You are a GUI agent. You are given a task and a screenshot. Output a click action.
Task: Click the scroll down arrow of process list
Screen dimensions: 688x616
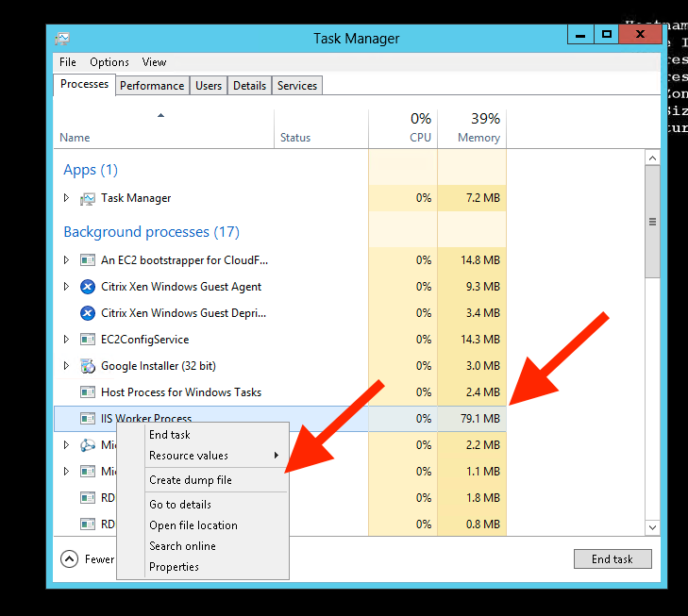coord(651,527)
